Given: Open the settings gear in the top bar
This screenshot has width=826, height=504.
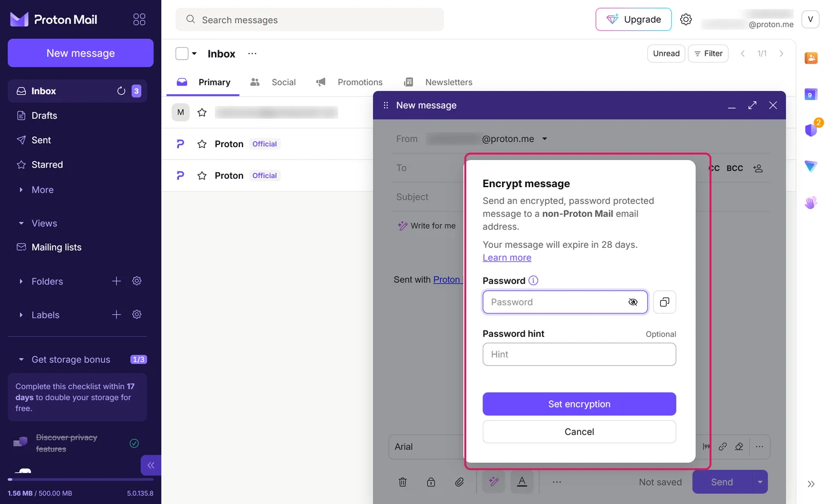Looking at the screenshot, I should pyautogui.click(x=686, y=19).
